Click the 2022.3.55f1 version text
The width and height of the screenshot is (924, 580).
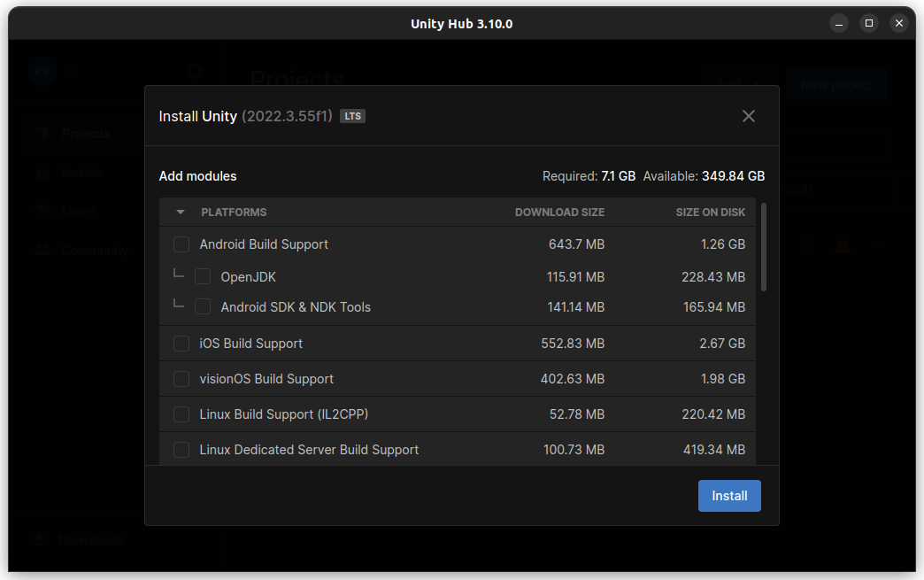(x=287, y=116)
